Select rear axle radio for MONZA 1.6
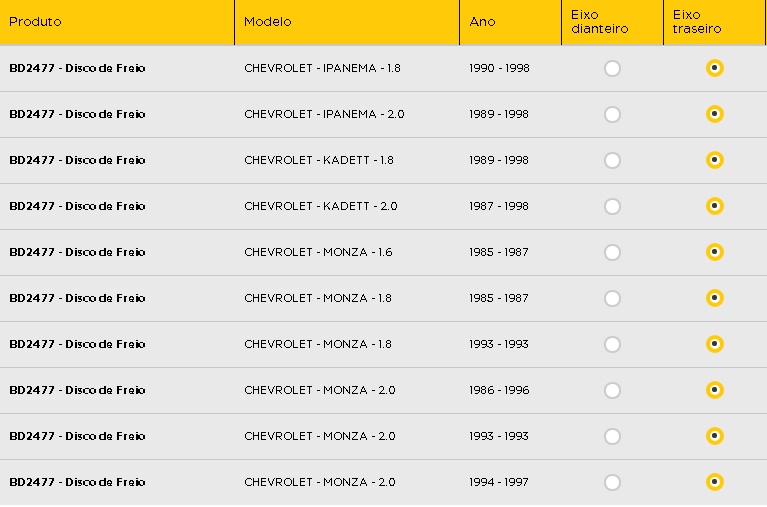The image size is (767, 507). (x=715, y=252)
